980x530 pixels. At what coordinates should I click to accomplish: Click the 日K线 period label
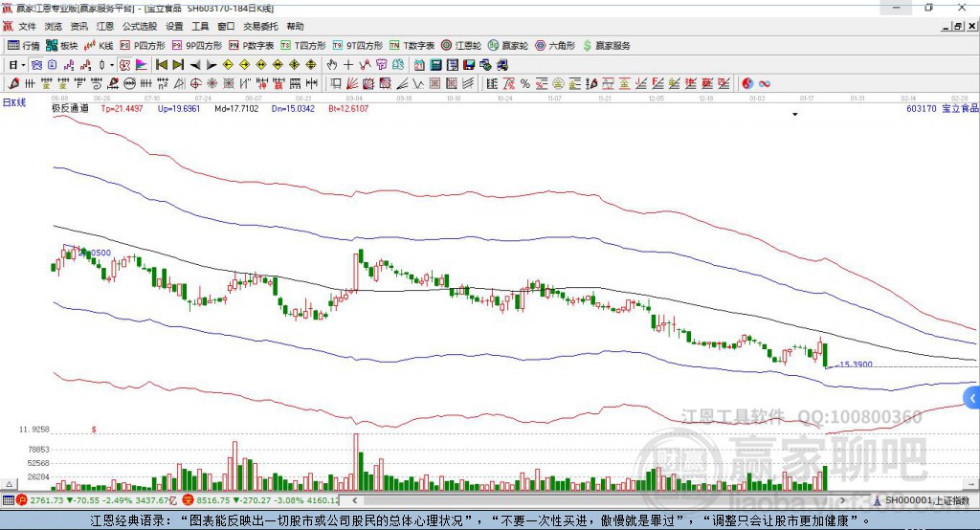pos(14,102)
